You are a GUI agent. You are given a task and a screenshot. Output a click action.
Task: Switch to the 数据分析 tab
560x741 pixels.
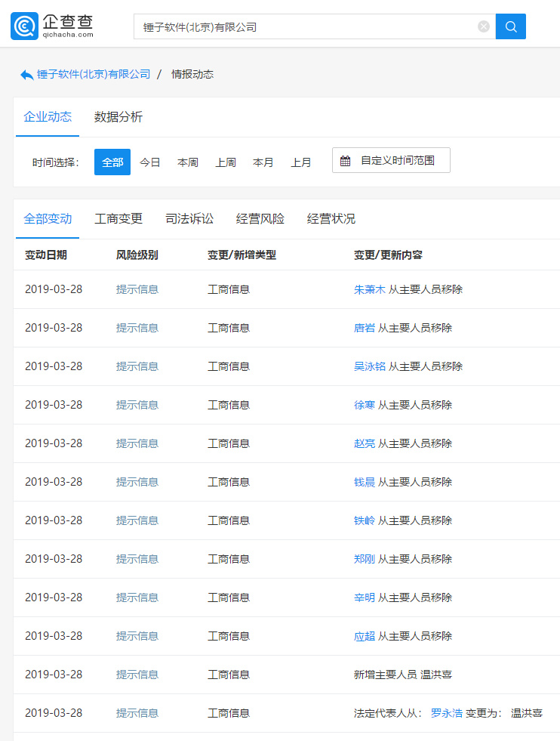click(x=118, y=117)
